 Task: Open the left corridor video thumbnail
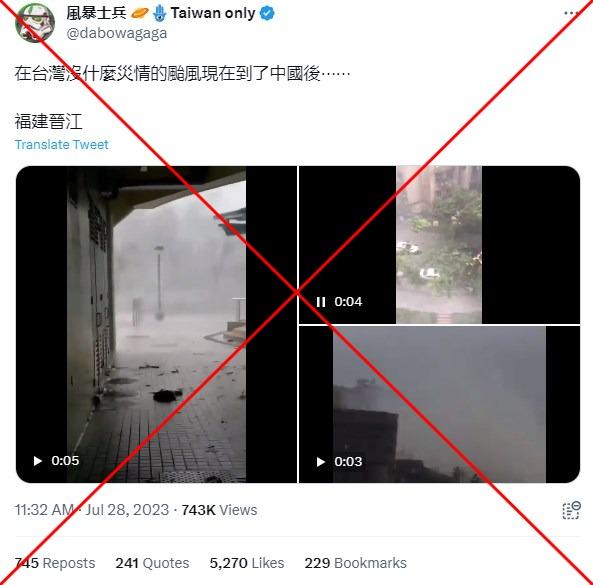[x=156, y=324]
